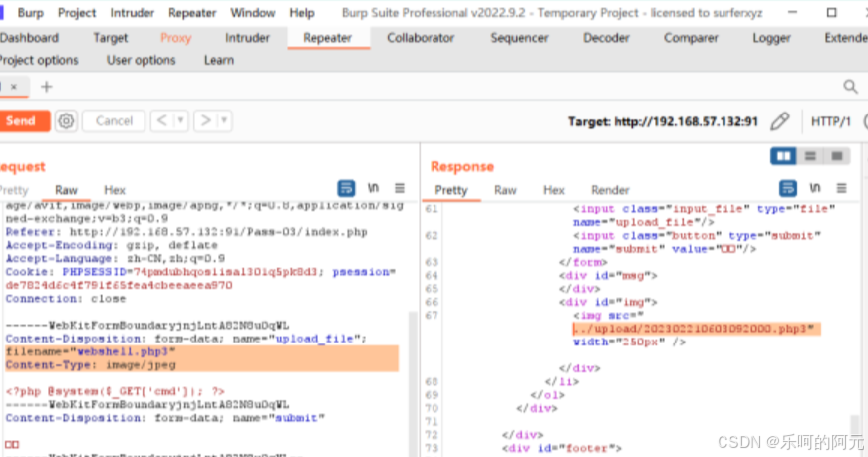Open send settings gear icon
Screen dimensions: 868x457
pos(66,121)
